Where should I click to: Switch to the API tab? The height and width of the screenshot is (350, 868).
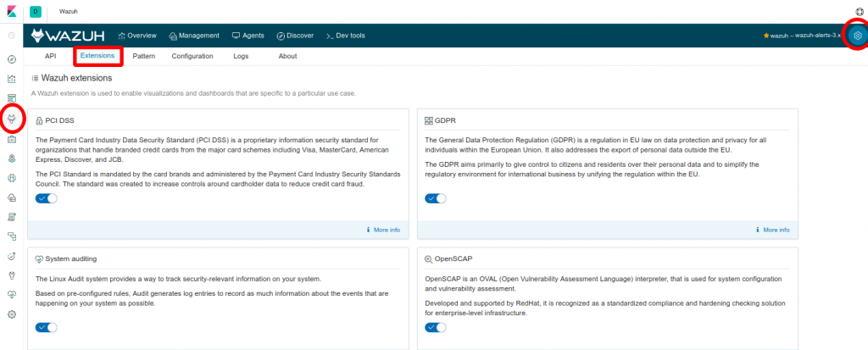(50, 56)
